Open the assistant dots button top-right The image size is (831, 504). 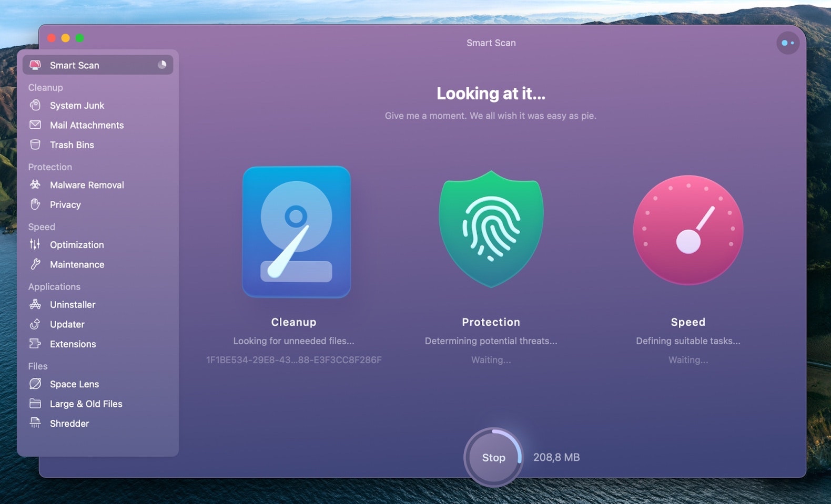[787, 43]
